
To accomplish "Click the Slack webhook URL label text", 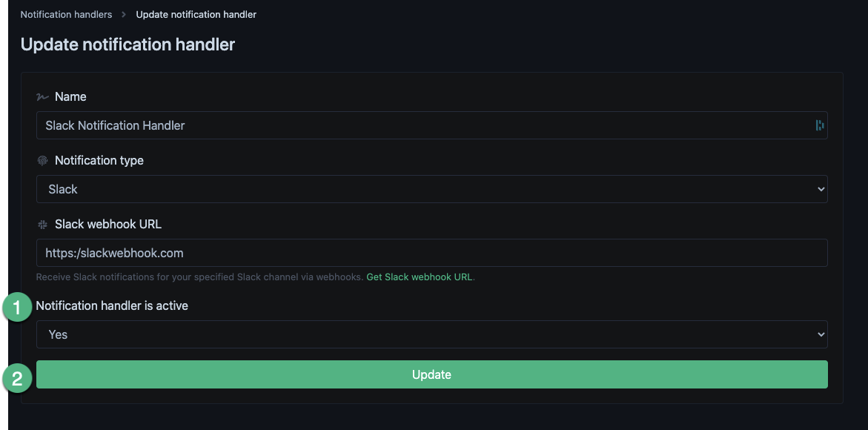I will pos(108,225).
